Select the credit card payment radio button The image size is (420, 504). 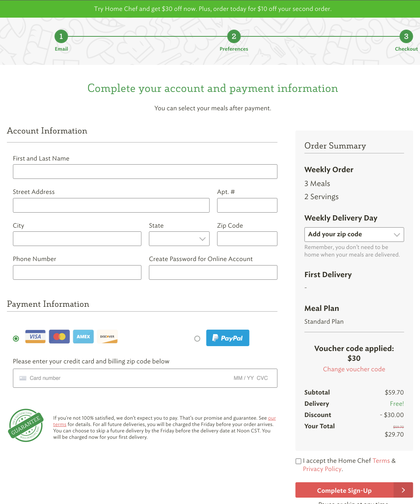16,339
